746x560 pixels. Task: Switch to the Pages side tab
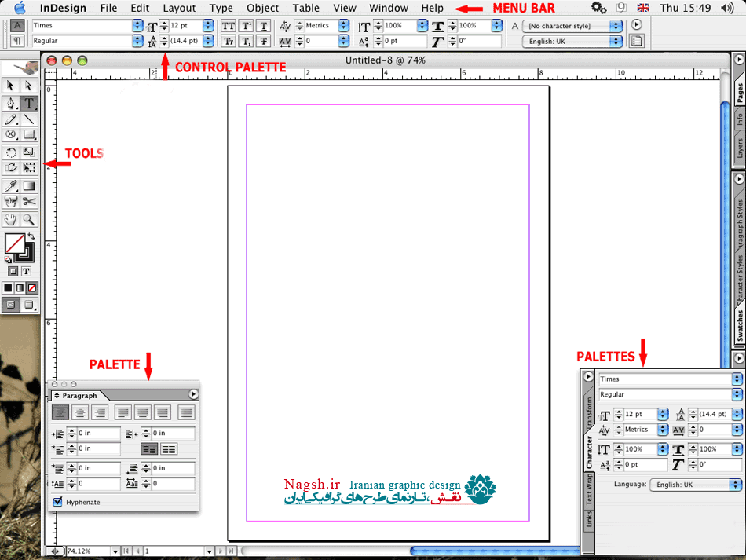(740, 93)
